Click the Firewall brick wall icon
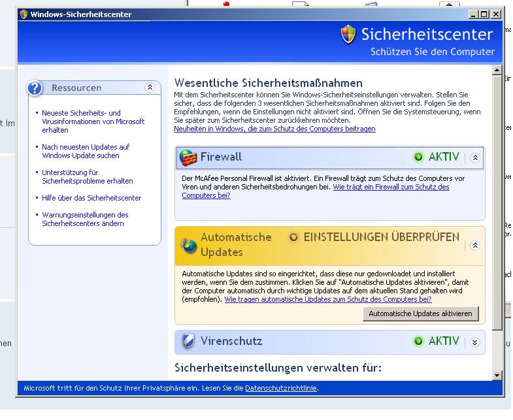513x420 pixels. pos(188,157)
